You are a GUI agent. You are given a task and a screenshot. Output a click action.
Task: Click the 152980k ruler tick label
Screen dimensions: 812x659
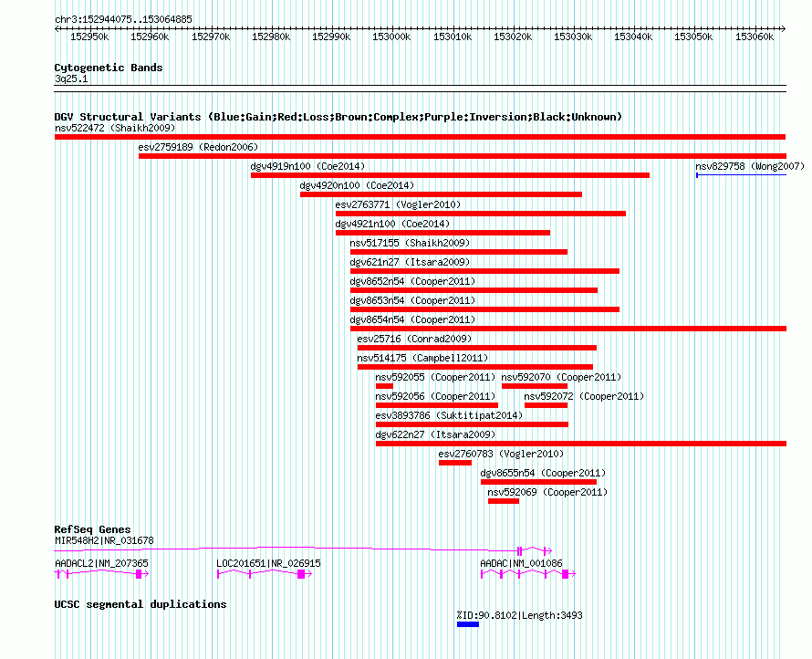tap(271, 37)
